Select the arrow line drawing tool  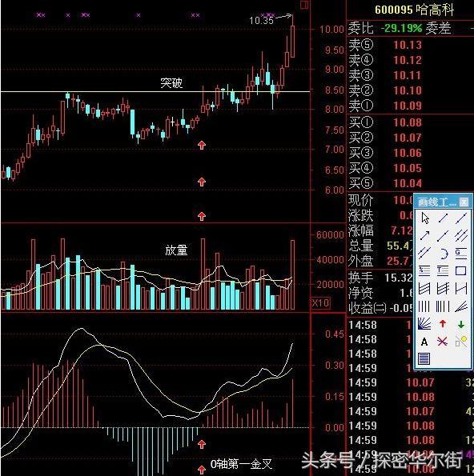coord(424,235)
